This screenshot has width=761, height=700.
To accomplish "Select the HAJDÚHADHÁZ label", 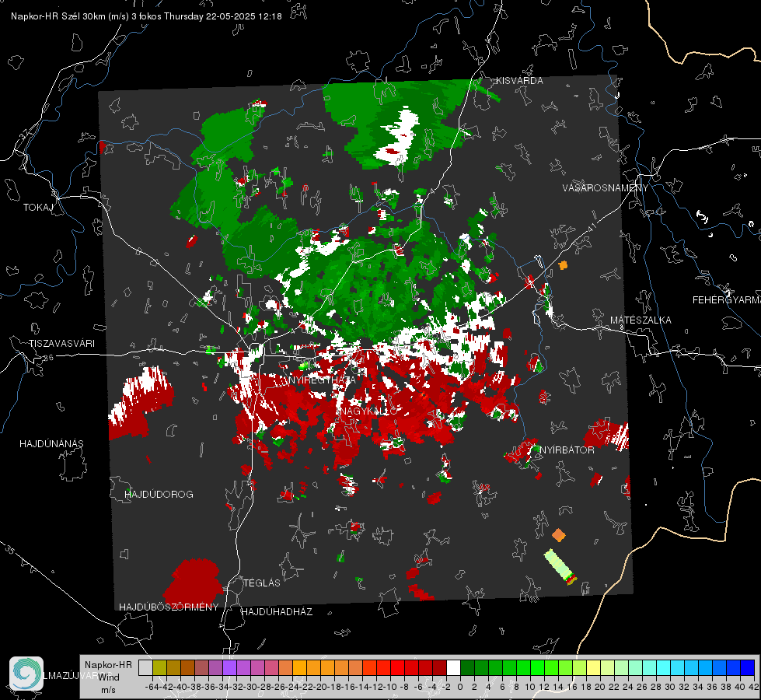I will point(277,612).
